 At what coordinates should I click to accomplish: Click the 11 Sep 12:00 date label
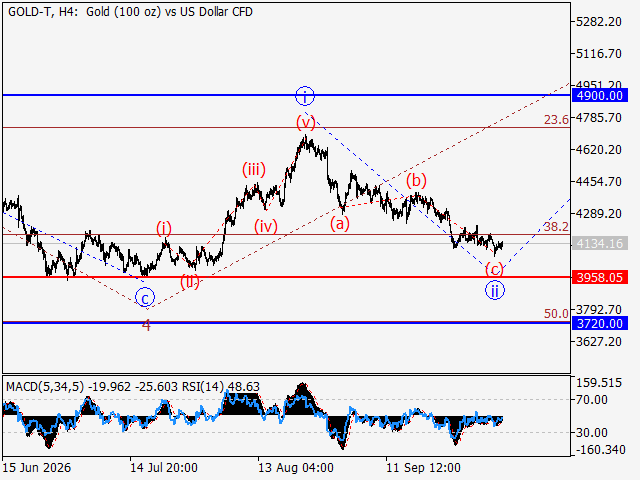click(x=423, y=467)
